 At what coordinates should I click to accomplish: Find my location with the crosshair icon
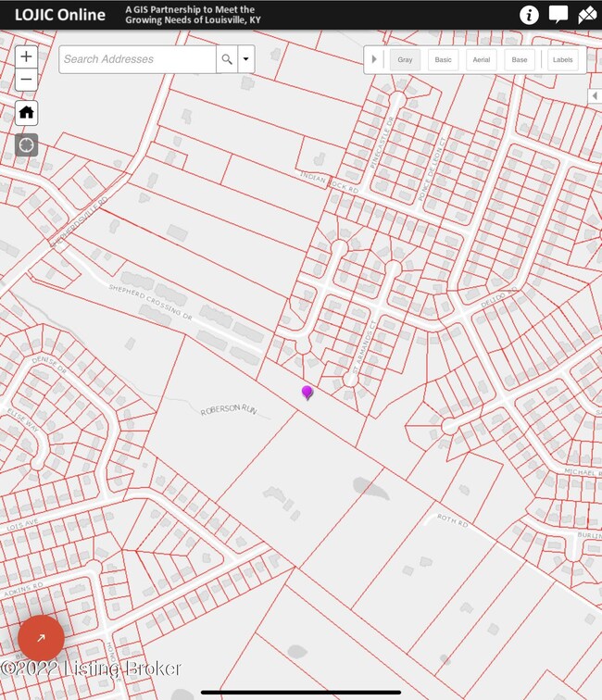pyautogui.click(x=26, y=145)
